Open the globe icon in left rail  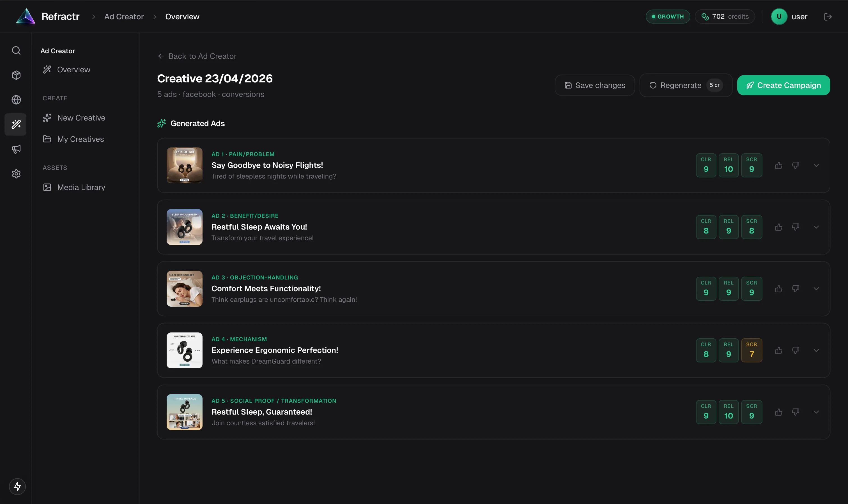pyautogui.click(x=16, y=100)
